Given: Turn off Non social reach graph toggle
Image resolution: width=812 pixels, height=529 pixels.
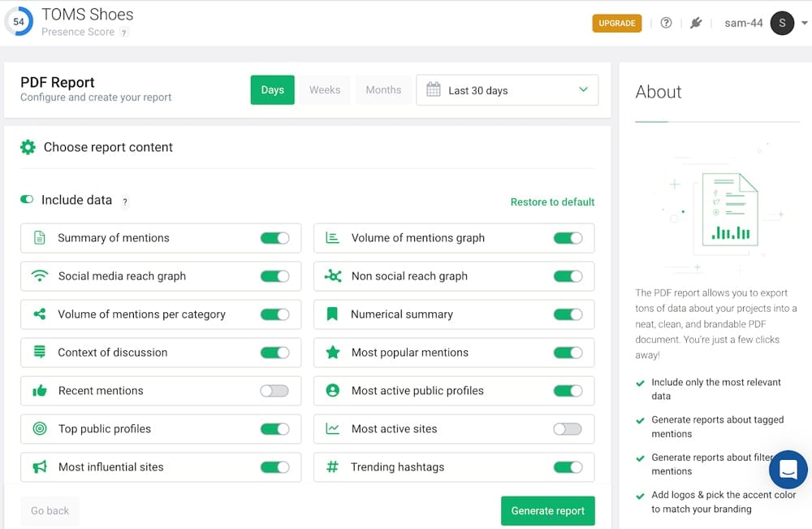Looking at the screenshot, I should (x=568, y=276).
